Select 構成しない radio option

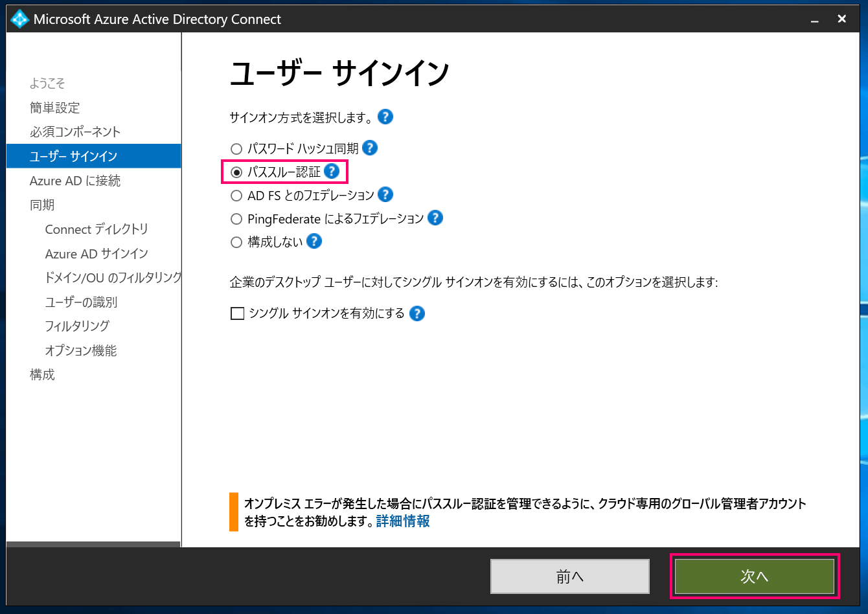[x=236, y=243]
